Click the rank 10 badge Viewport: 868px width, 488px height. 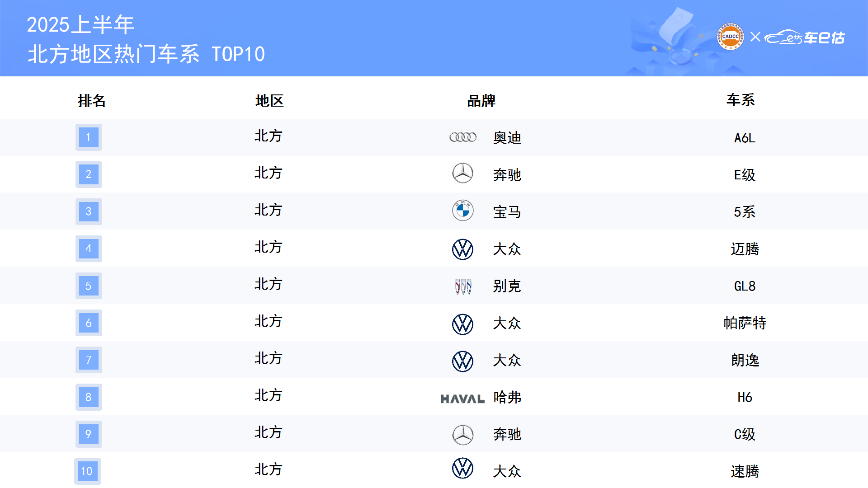tap(88, 471)
